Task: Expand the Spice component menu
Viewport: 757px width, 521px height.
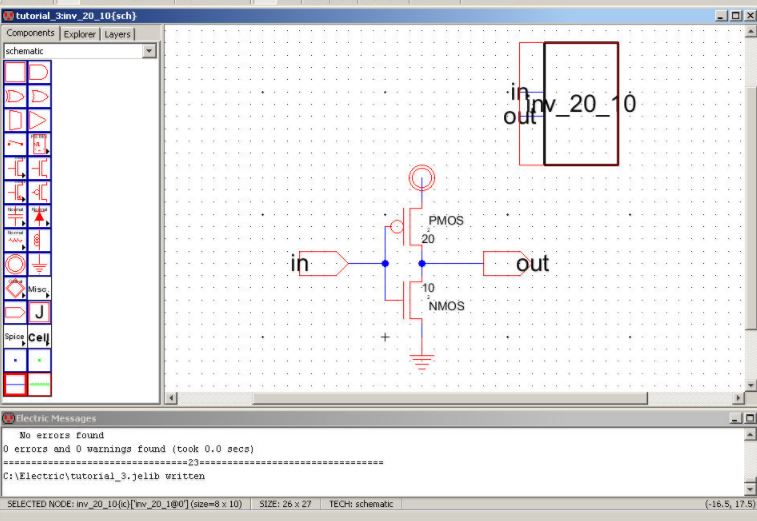Action: [x=16, y=337]
